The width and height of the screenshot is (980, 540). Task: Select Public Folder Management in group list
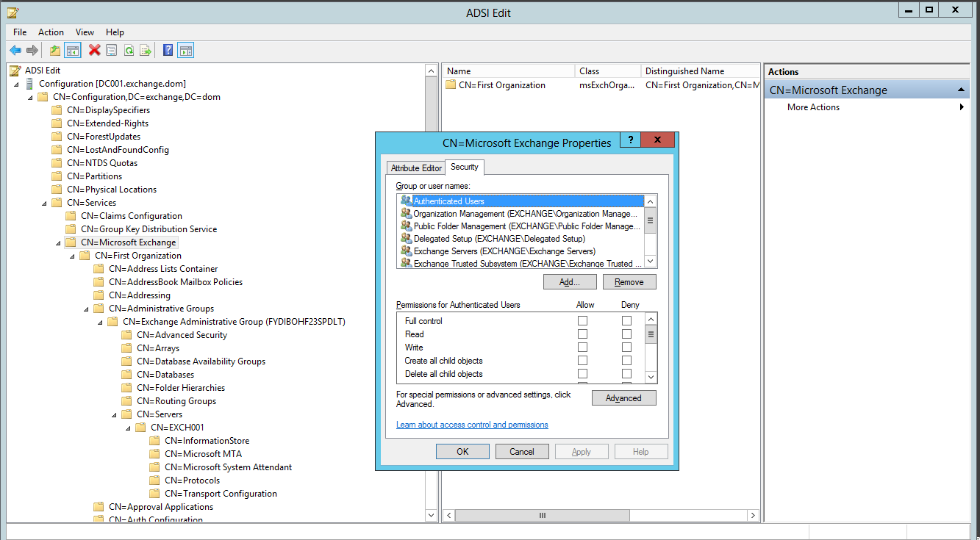click(521, 226)
